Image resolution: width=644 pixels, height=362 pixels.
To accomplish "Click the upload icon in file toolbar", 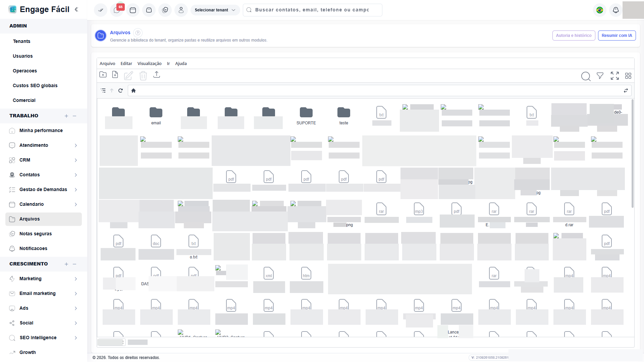I will tap(157, 75).
